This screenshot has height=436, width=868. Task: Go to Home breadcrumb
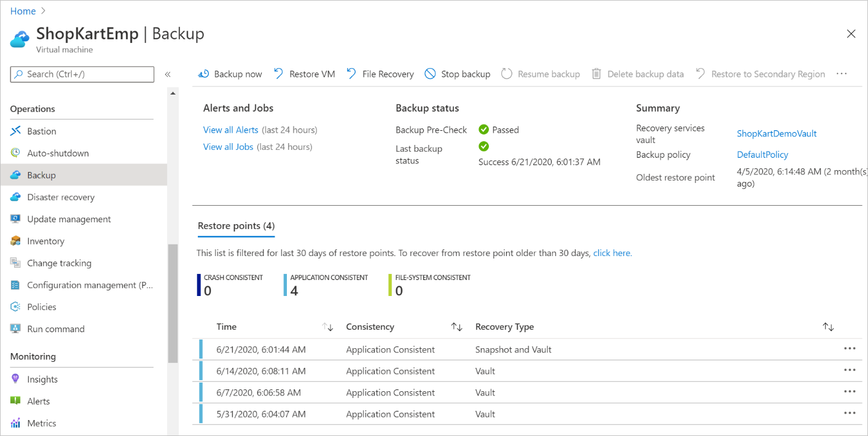coord(23,11)
